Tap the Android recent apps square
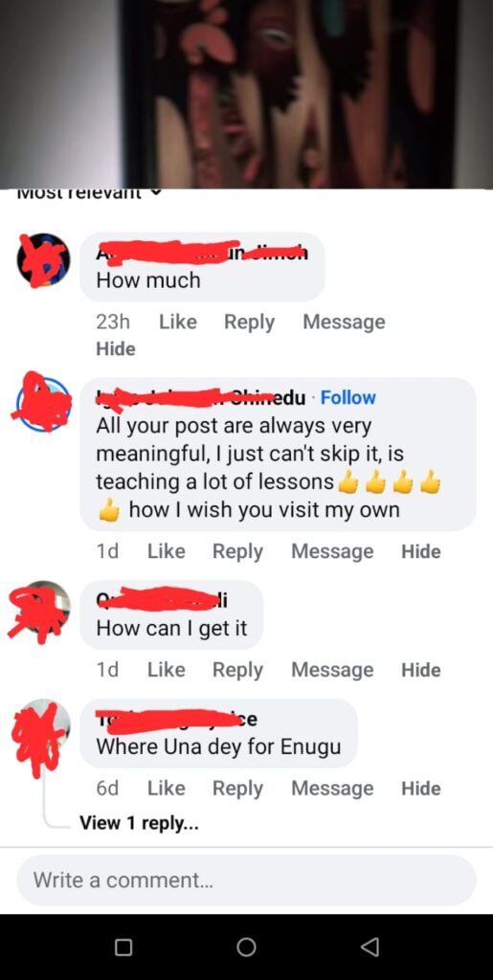493x980 pixels. coord(123,947)
